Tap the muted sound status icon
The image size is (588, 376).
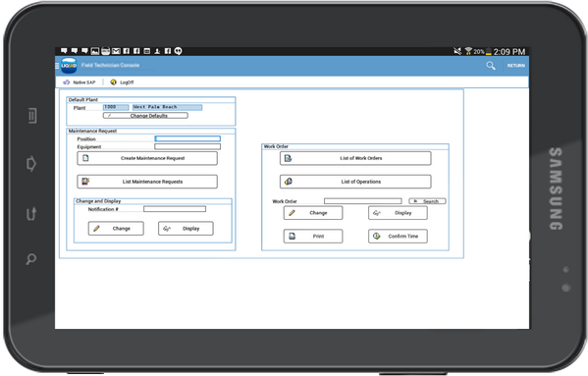point(457,51)
